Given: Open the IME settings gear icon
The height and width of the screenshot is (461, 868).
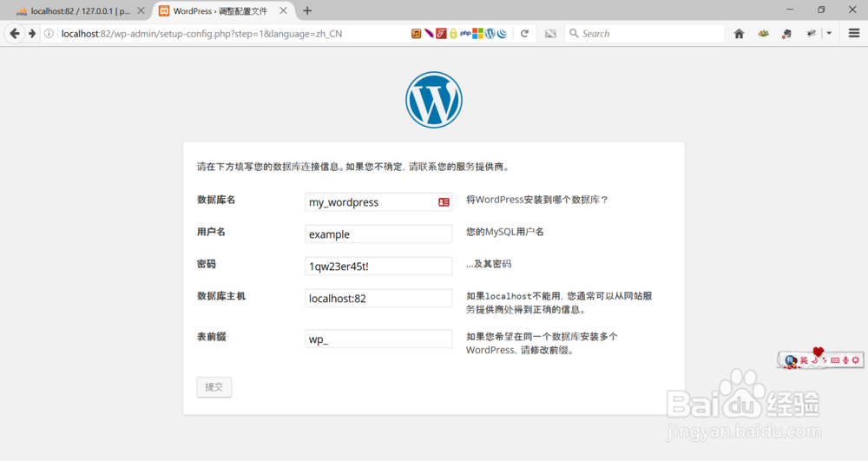Looking at the screenshot, I should pyautogui.click(x=856, y=360).
